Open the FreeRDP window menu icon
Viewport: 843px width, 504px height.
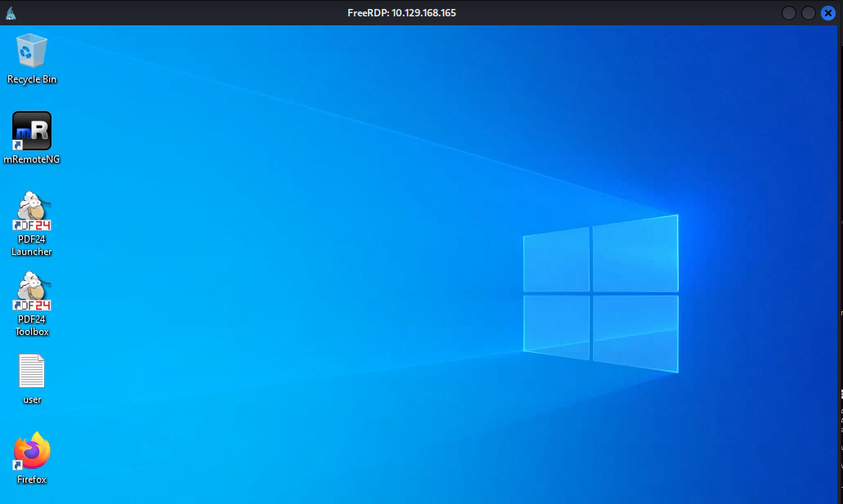[x=11, y=13]
